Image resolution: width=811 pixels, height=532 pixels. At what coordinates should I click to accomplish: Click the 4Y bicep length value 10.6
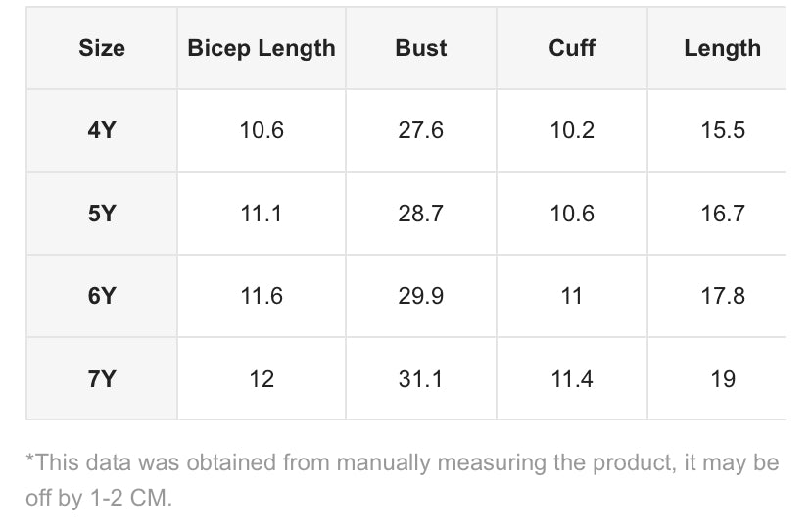coord(262,130)
